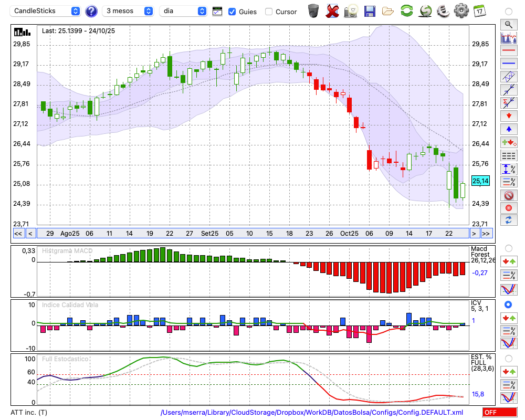Click MACD panel lines percent button

tap(509, 275)
